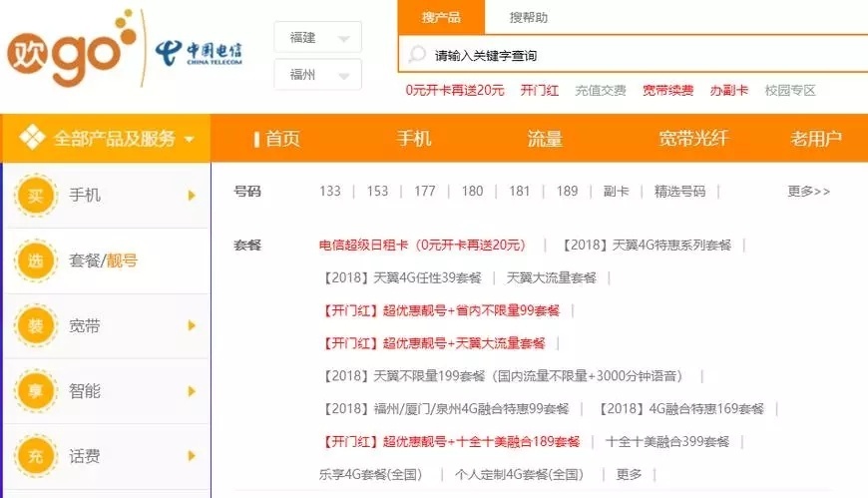
Task: Open 福州/厦门/泉州4G融合特惠99套餐 link
Action: click(x=444, y=409)
